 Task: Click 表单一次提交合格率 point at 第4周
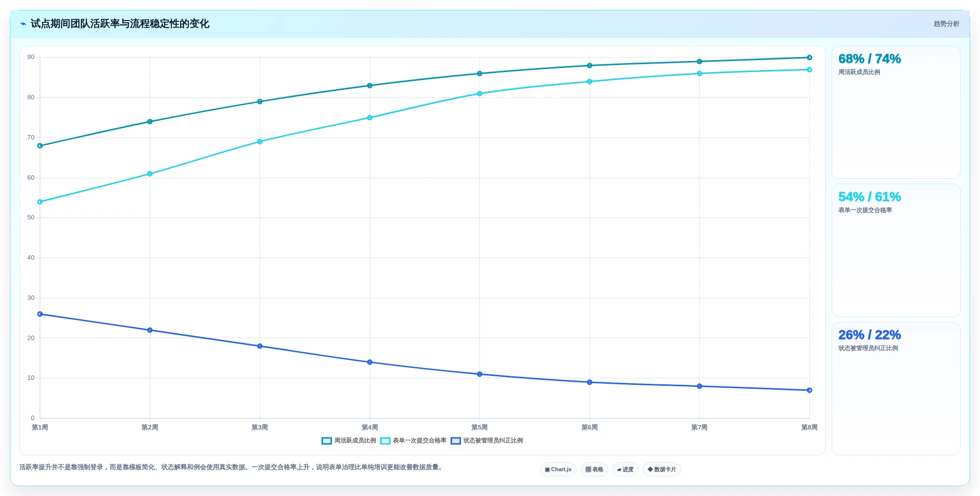point(370,118)
